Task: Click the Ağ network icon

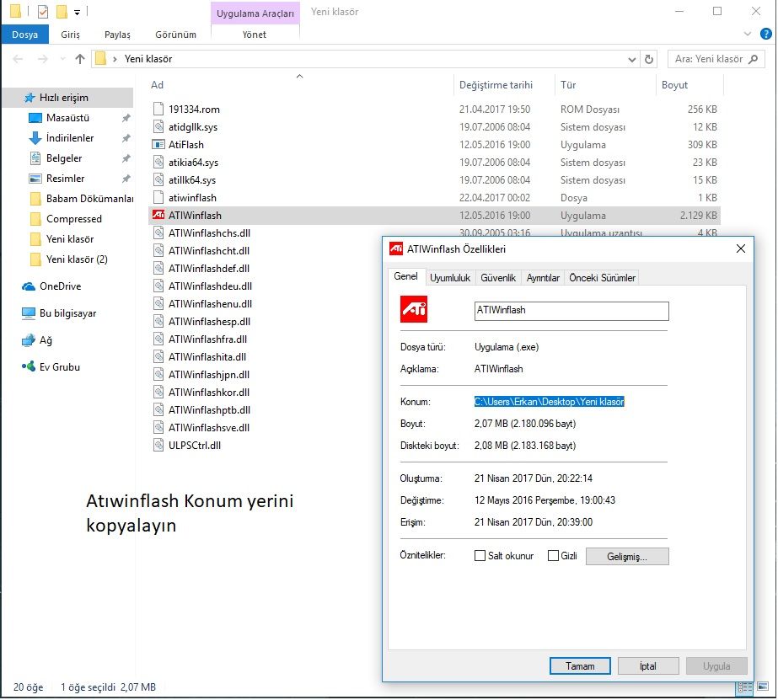Action: (x=29, y=340)
